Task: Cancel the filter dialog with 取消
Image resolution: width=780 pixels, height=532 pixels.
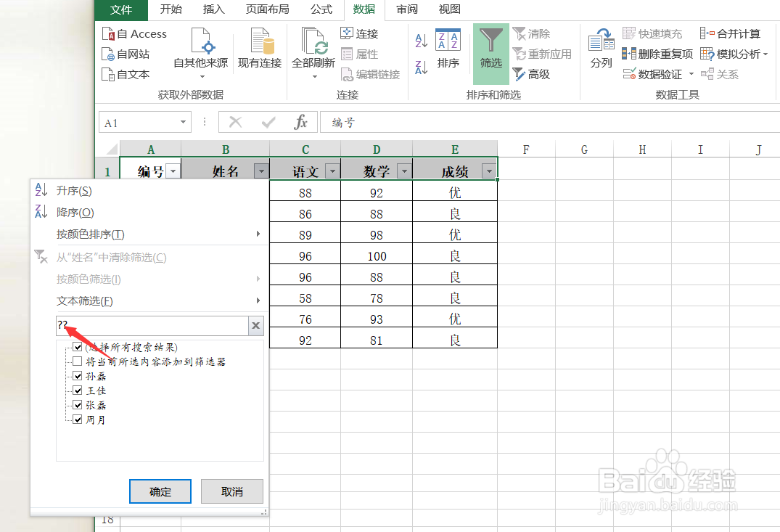Action: (x=231, y=491)
